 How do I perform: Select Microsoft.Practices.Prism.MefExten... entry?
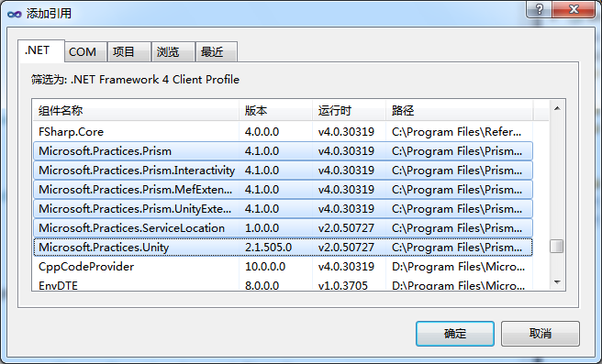283,190
